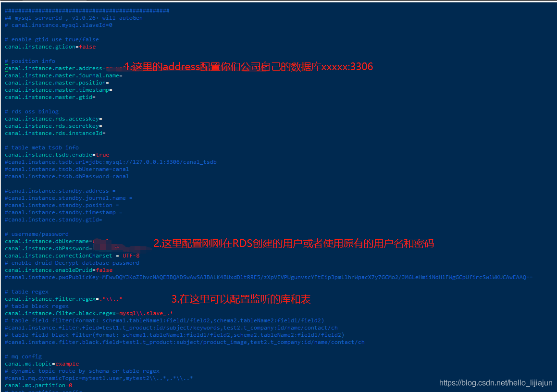The image size is (557, 392).
Task: Click '#canal.instance.tsdb.dbUsername=canal' line
Action: point(67,170)
